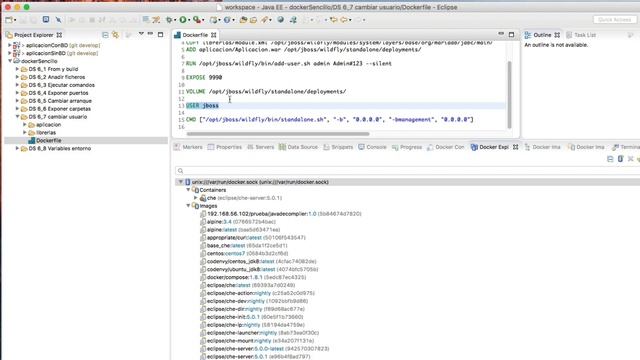Click the green Run toolbar button
The width and height of the screenshot is (640, 360).
click(x=183, y=20)
